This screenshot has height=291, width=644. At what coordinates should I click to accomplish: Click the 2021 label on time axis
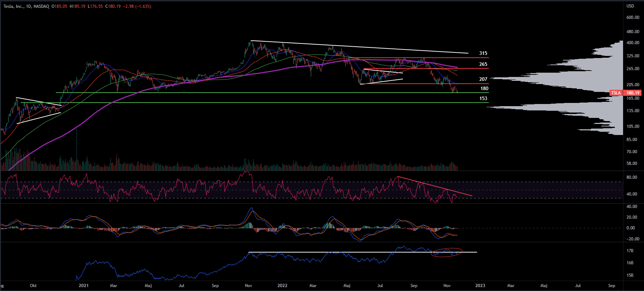click(x=84, y=286)
